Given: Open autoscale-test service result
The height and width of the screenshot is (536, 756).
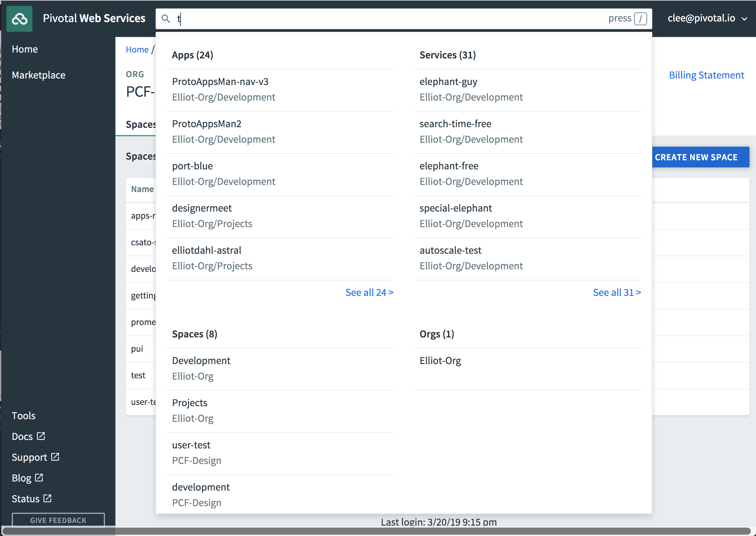Looking at the screenshot, I should click(x=527, y=259).
